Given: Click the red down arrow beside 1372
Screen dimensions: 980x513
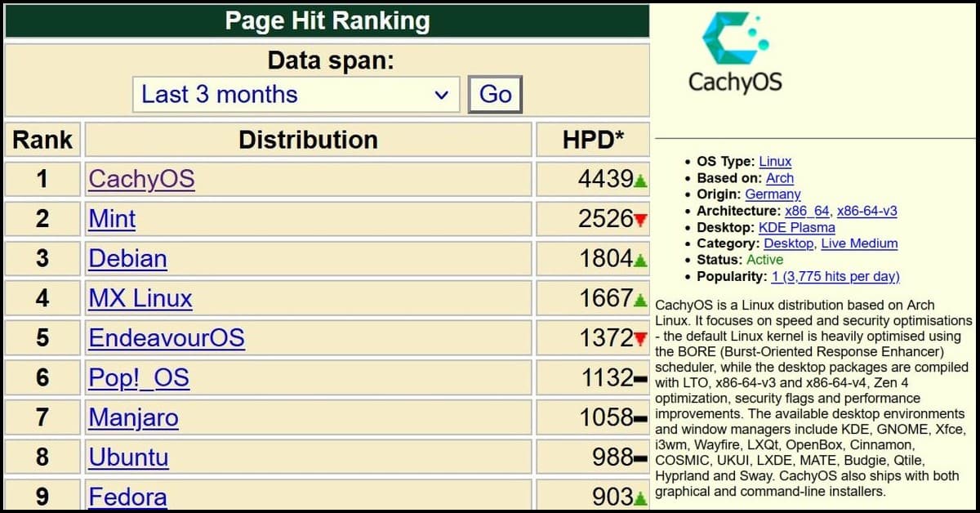Looking at the screenshot, I should click(641, 339).
